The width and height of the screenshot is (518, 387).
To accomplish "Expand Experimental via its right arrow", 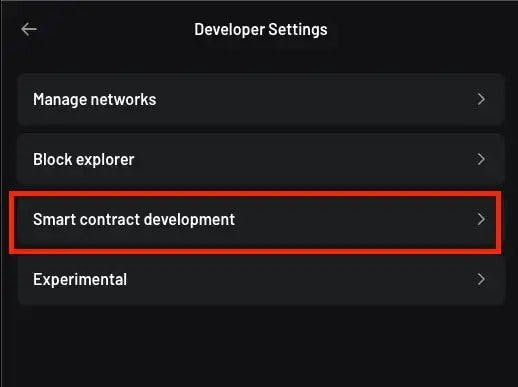I will click(481, 279).
